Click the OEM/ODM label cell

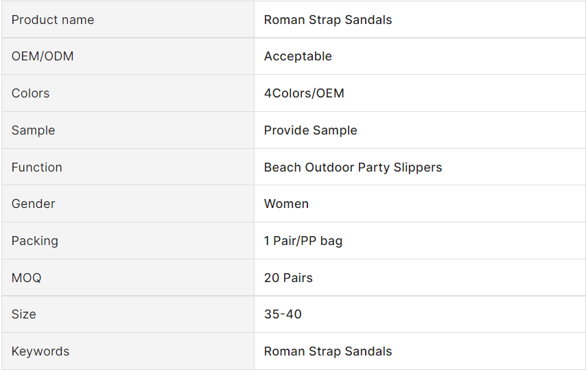coord(43,56)
